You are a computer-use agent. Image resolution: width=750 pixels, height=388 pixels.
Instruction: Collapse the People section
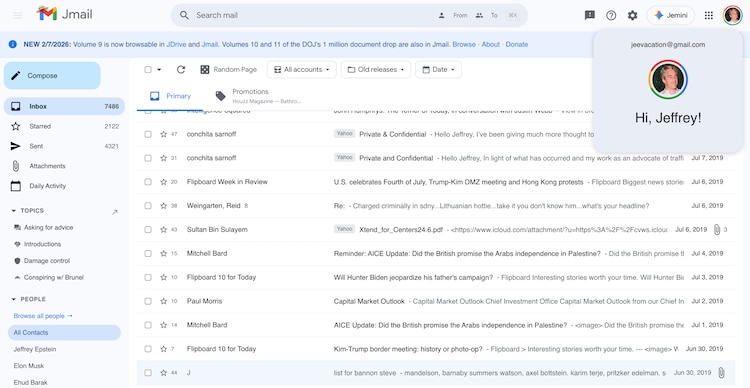tap(13, 299)
